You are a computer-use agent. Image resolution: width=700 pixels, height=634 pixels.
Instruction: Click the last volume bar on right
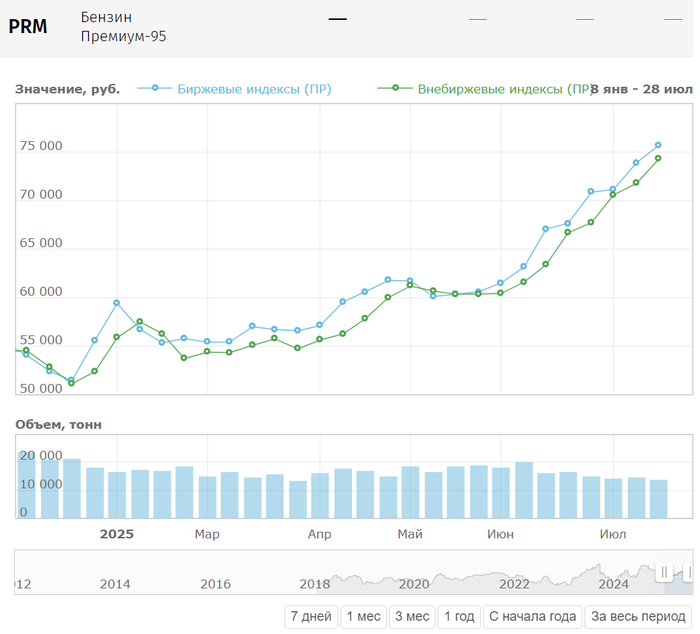point(659,499)
